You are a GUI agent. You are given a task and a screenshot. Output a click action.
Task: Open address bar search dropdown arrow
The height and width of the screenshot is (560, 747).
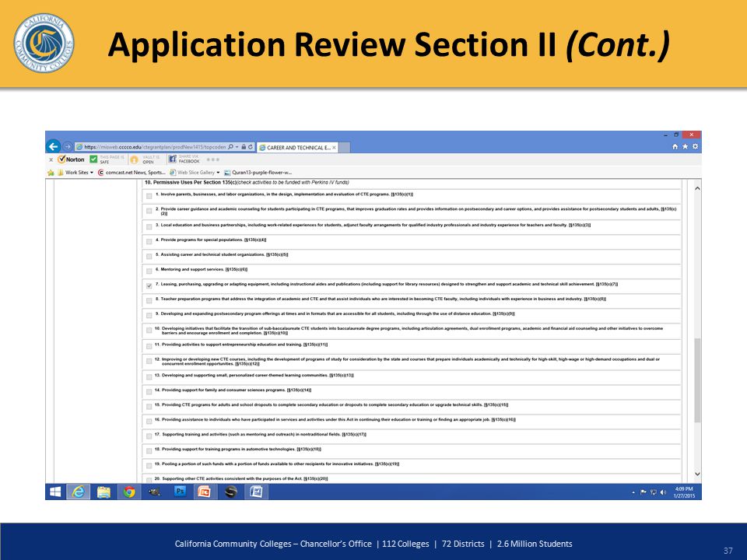point(237,147)
